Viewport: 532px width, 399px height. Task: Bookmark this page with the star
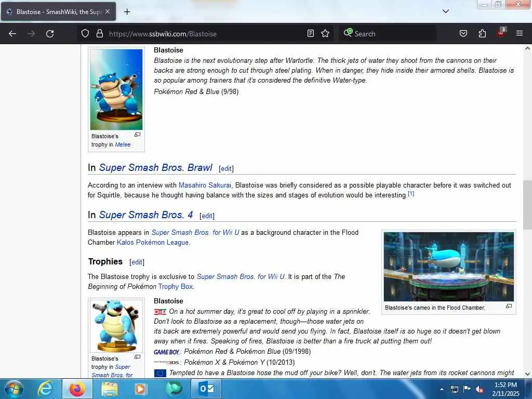(x=325, y=33)
